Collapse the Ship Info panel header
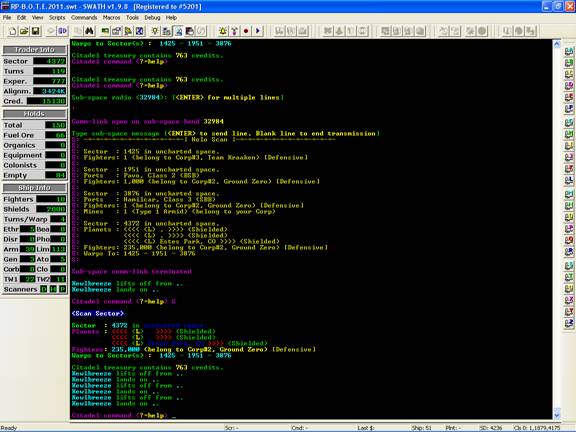Screen dimensions: 576x432 point(35,188)
